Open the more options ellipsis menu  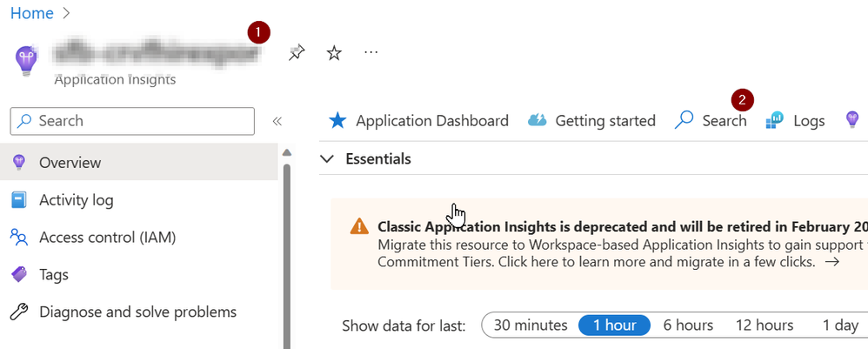click(x=371, y=52)
